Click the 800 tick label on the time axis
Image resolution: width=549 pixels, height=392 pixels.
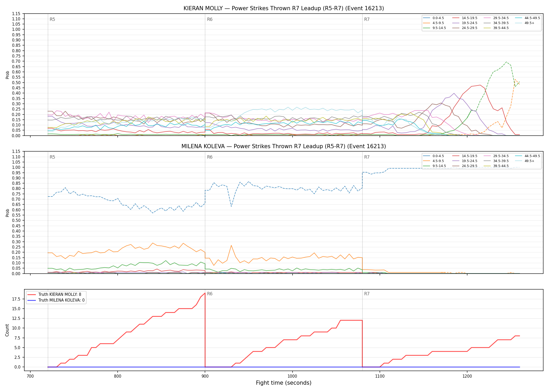pos(118,376)
